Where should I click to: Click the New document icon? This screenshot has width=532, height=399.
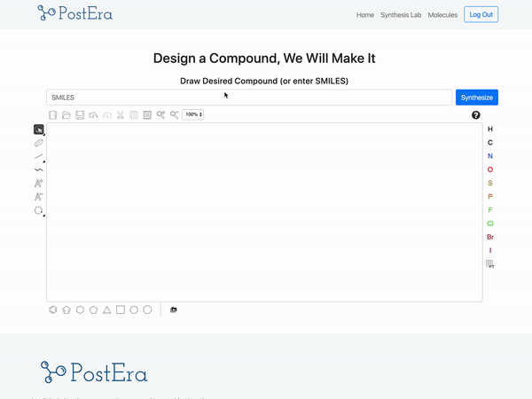coord(53,115)
